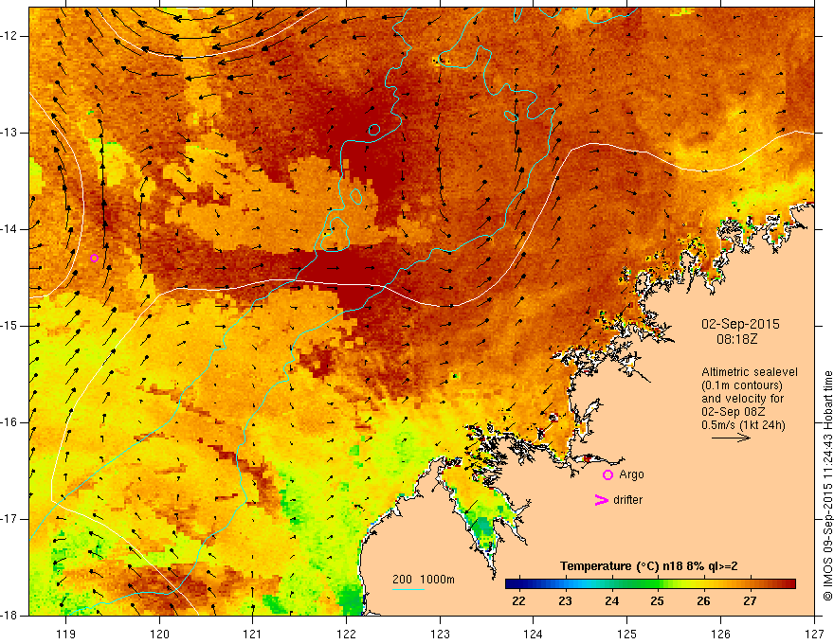The image size is (834, 644).
Task: Click the 'Temperature (°C) n18 8% ql>=2' title
Action: coord(648,566)
